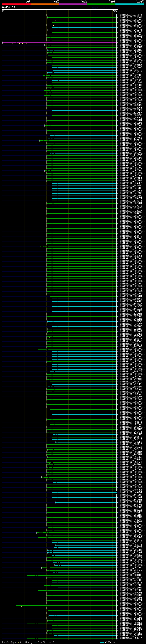
Task: Select hit label UniRef100_P54347
Action: pyautogui.click(x=131, y=638)
